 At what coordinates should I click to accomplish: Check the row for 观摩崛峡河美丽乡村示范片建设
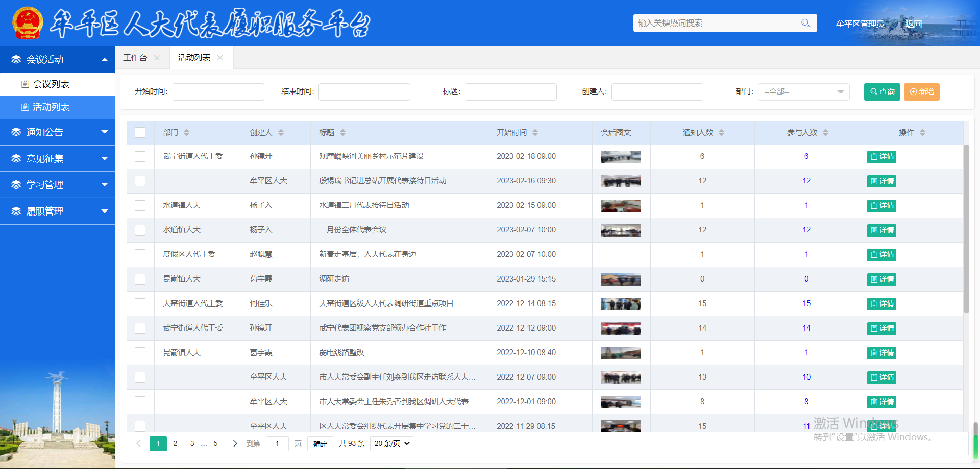click(x=140, y=157)
